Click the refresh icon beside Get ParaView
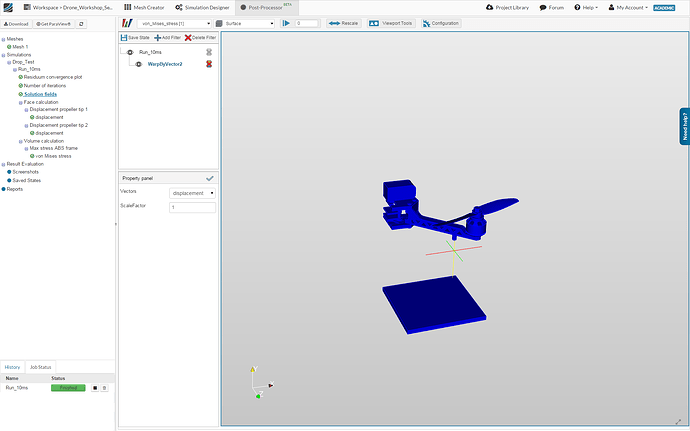Image resolution: width=690 pixels, height=431 pixels. click(81, 23)
